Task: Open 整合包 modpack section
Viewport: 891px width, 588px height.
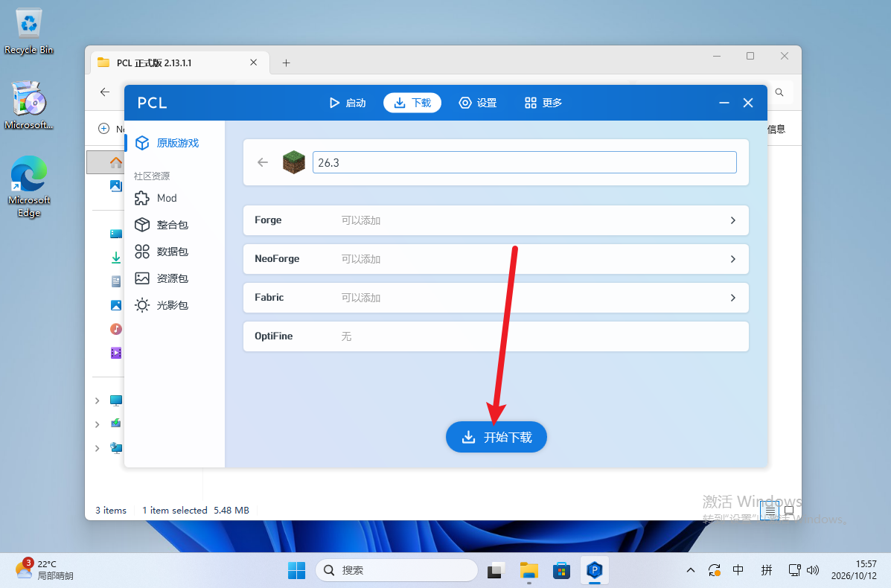Action: point(162,225)
